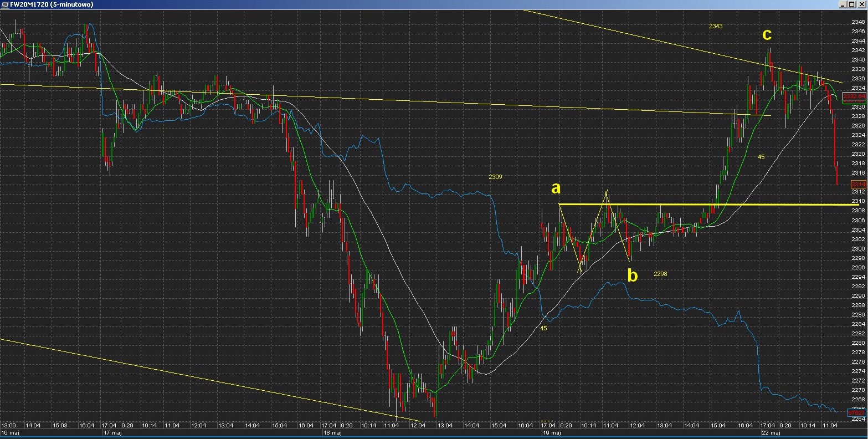The image size is (868, 439).
Task: Minimize the FW20M1720 chart window
Action: pos(843,4)
